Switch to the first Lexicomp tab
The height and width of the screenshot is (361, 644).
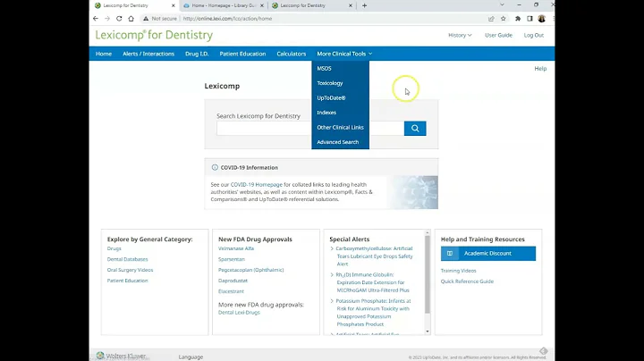pyautogui.click(x=135, y=5)
